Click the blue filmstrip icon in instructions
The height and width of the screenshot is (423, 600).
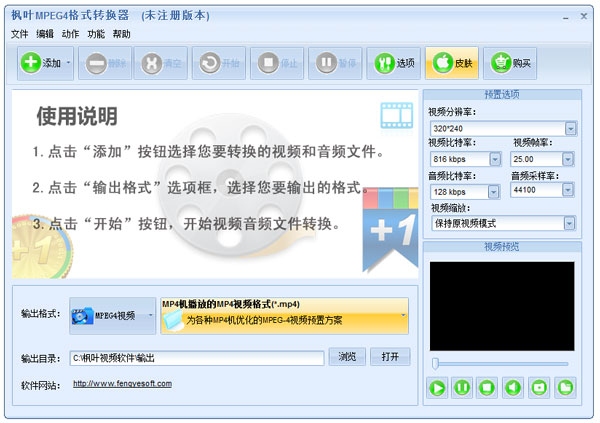(x=397, y=115)
